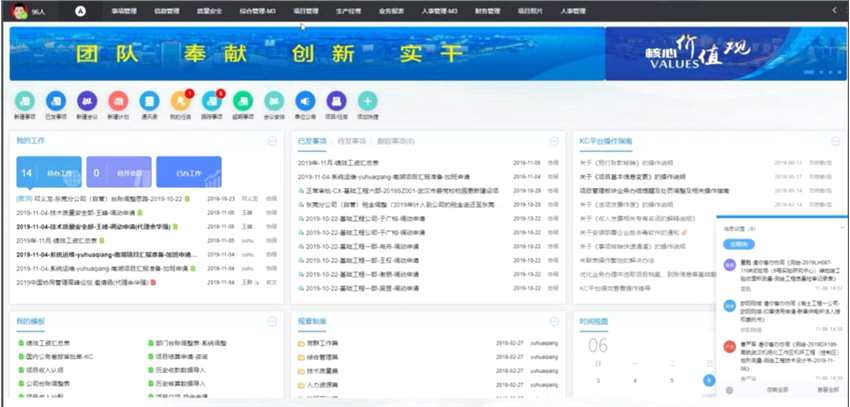Open 2019-11-04-技术质量安全部-王峰-调动申请 work item
Screen dimensions: 850x407
tap(76, 212)
